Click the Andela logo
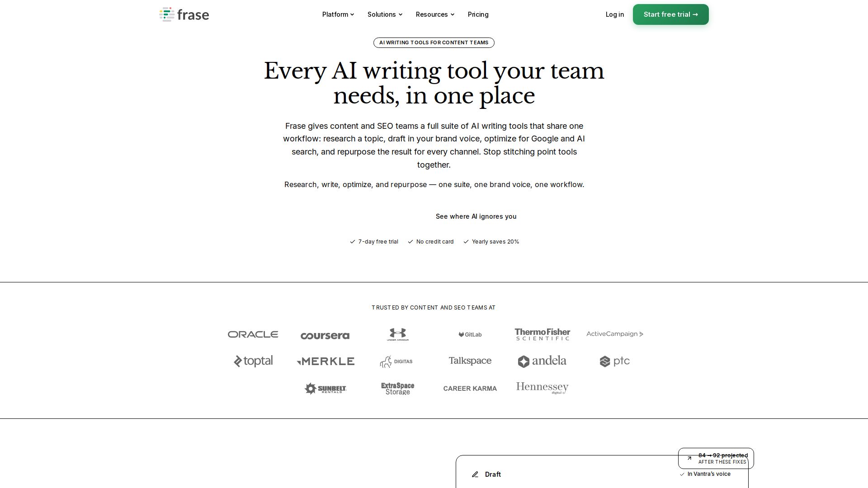This screenshot has height=488, width=868. coord(542,361)
